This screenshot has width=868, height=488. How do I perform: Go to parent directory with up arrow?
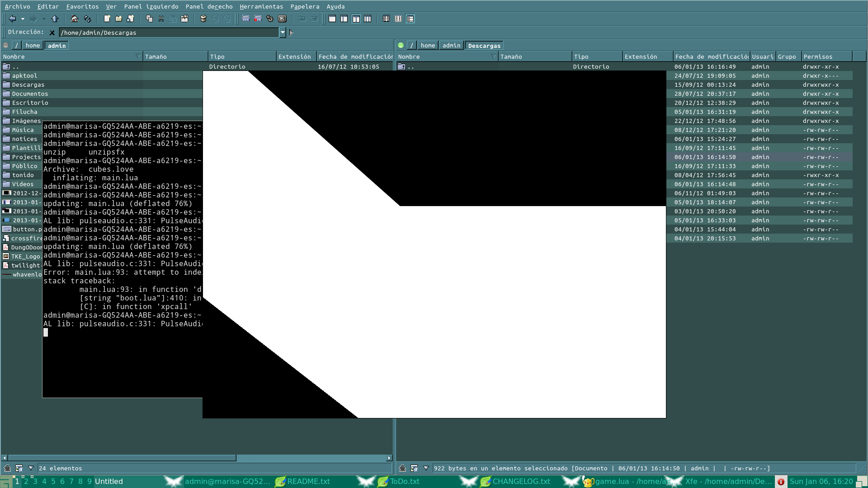pyautogui.click(x=55, y=19)
